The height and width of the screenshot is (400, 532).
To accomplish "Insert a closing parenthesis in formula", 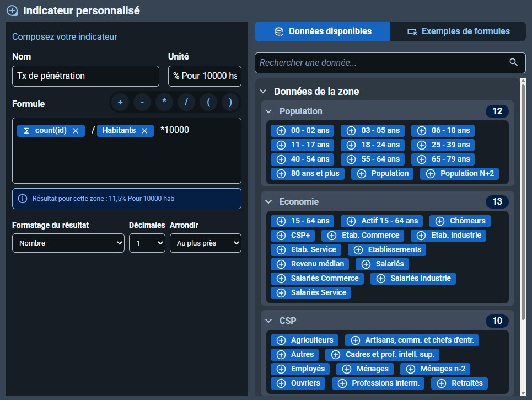I will click(x=230, y=102).
